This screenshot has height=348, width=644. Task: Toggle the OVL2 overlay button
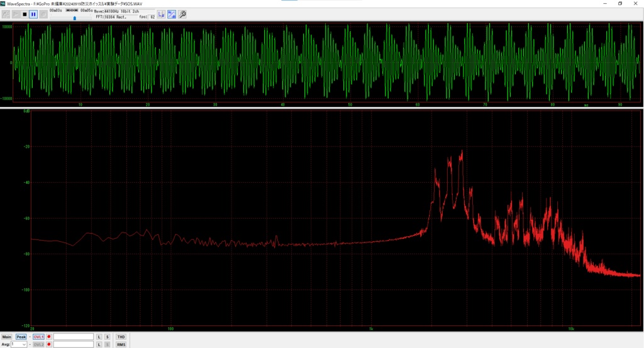(x=38, y=344)
